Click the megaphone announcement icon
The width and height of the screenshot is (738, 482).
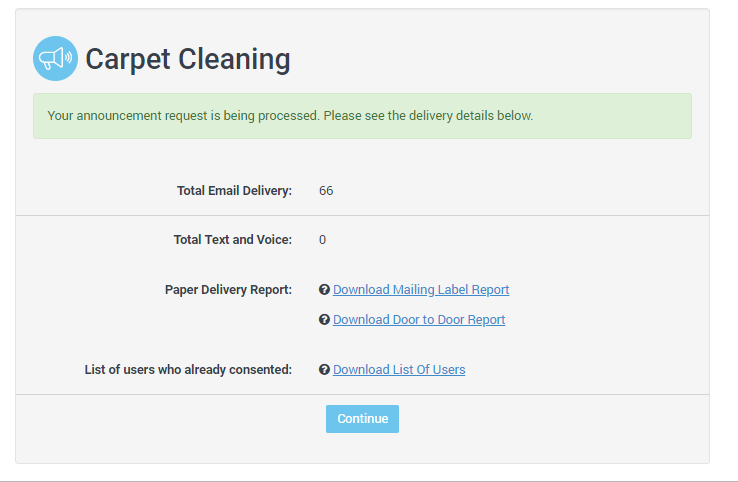pos(55,59)
